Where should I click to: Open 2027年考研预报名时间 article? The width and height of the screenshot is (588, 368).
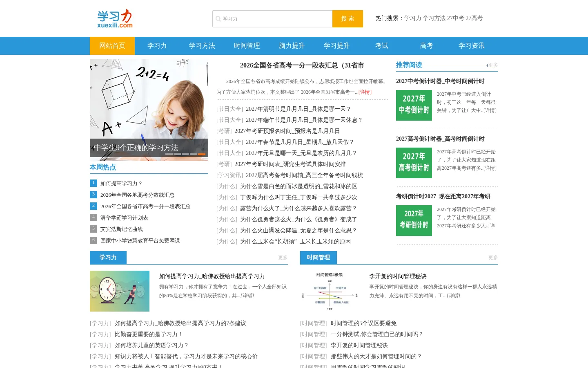coord(287,131)
